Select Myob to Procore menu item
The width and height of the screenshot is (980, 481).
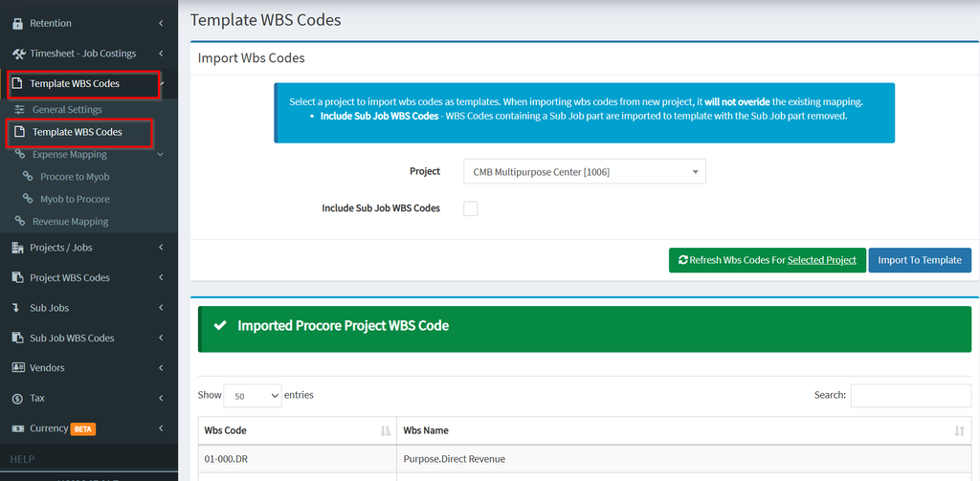(75, 199)
